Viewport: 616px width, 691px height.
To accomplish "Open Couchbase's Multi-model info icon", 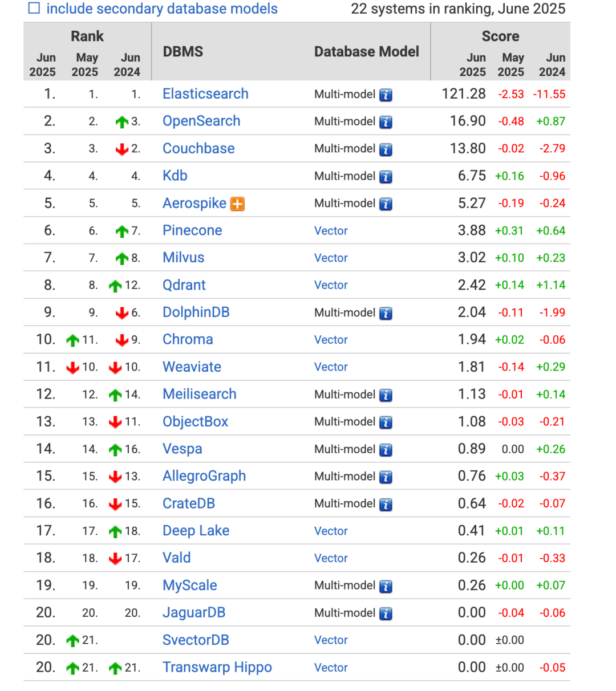I will click(386, 149).
